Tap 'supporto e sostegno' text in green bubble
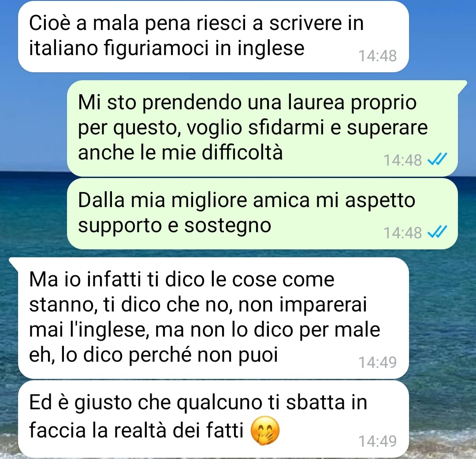 pyautogui.click(x=175, y=226)
